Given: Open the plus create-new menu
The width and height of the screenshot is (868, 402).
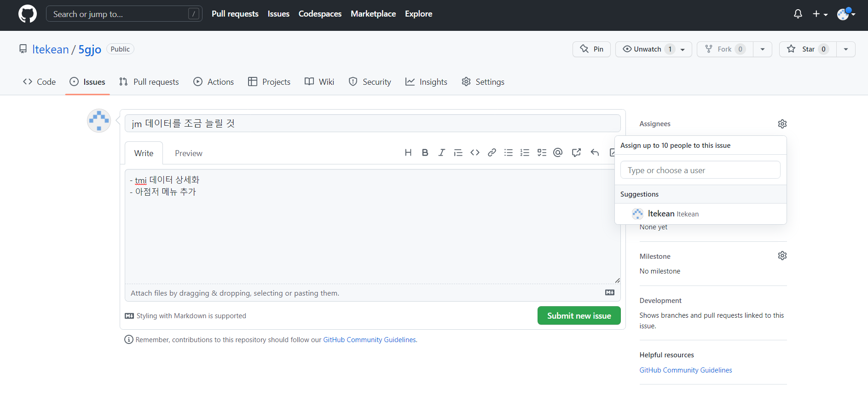Looking at the screenshot, I should coord(820,14).
